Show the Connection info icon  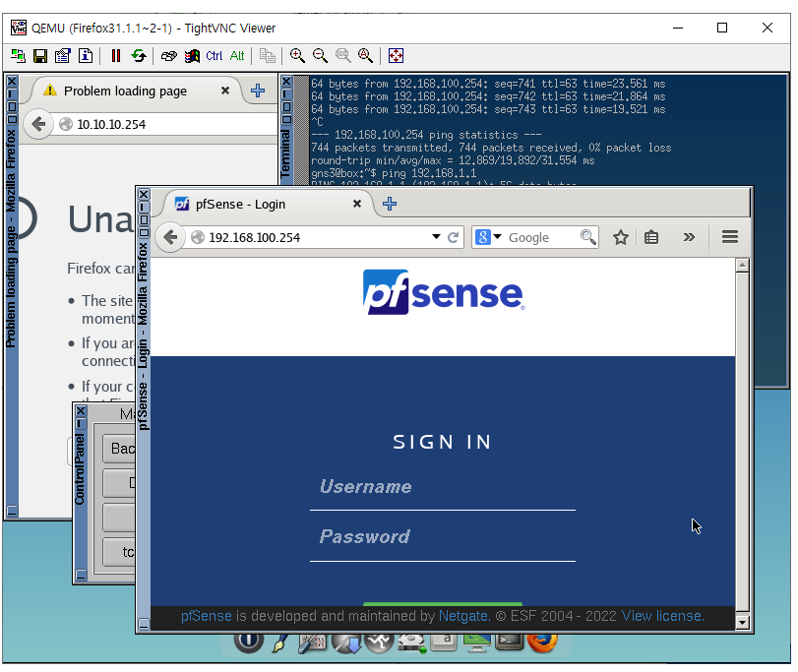[86, 56]
